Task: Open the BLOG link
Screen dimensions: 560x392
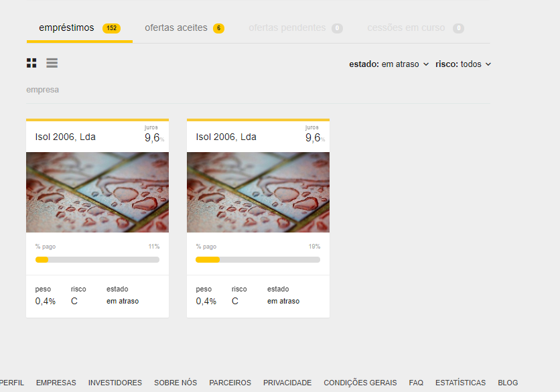Action: point(508,383)
